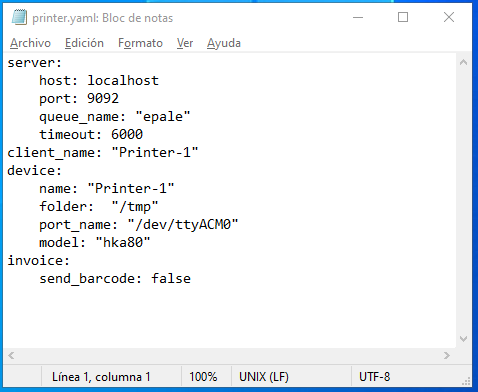The image size is (478, 392).
Task: Click the horizontal scrollbar left arrow
Action: [x=11, y=356]
